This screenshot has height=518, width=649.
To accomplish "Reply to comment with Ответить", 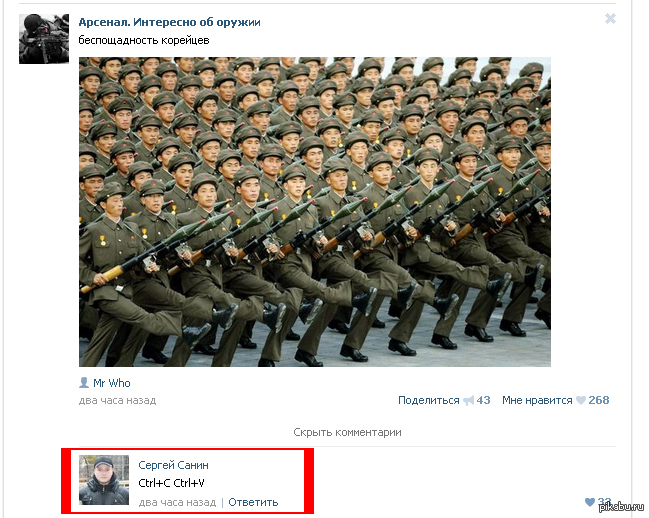I will point(253,502).
